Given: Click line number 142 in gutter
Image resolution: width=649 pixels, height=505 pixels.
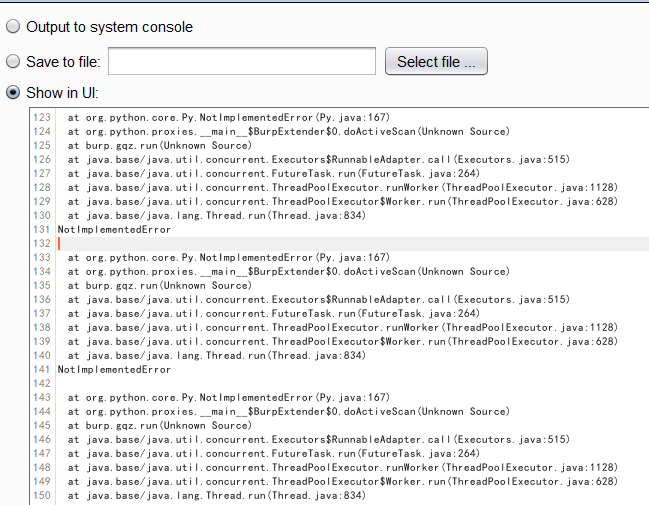Looking at the screenshot, I should pyautogui.click(x=42, y=383).
